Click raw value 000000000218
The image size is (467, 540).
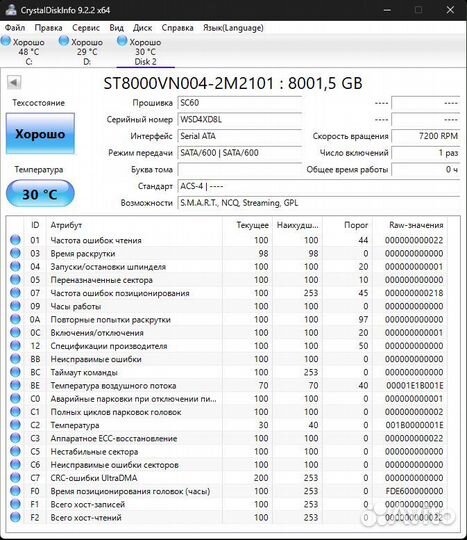tap(414, 293)
